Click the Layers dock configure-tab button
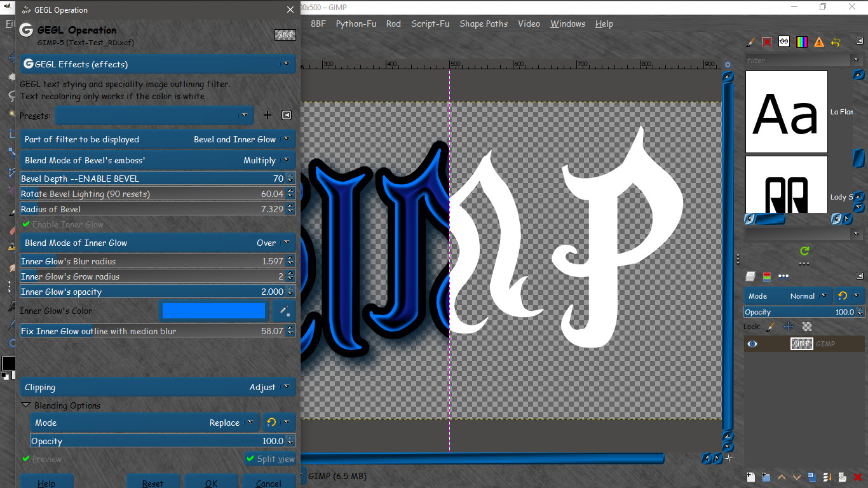The width and height of the screenshot is (868, 488). coord(860,276)
